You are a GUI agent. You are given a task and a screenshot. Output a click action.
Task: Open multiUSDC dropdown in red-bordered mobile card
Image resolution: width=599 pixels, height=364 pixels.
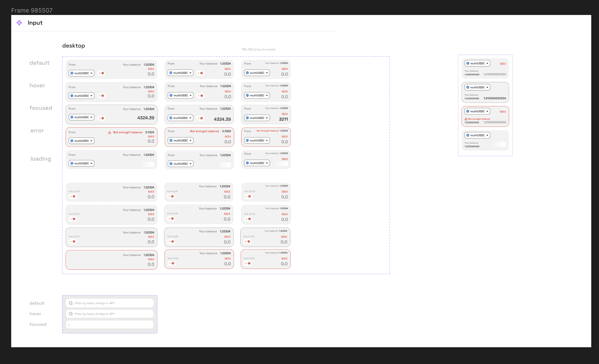click(477, 111)
